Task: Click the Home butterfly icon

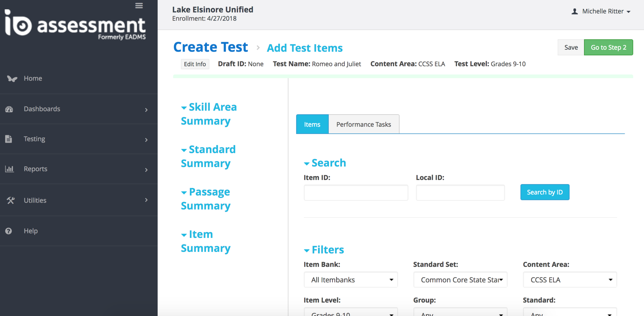Action: (x=12, y=78)
